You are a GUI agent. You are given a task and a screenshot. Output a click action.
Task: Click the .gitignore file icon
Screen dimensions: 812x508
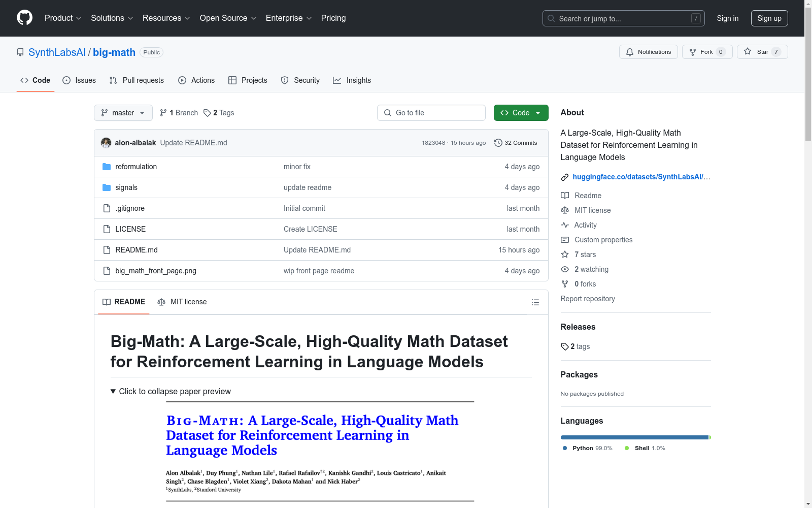pos(107,208)
